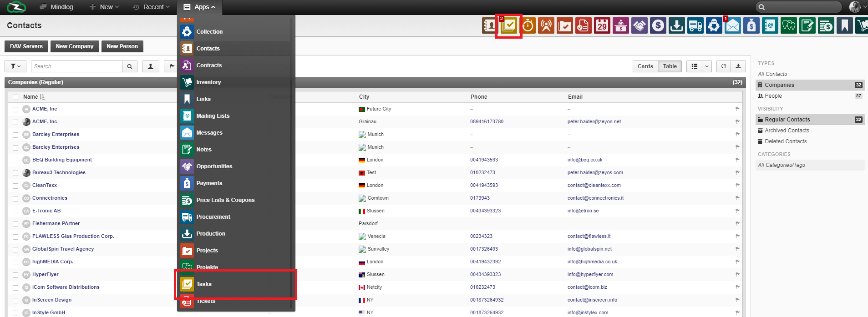Click the magnifier search button beside Search field
This screenshot has height=317, width=868.
point(130,66)
